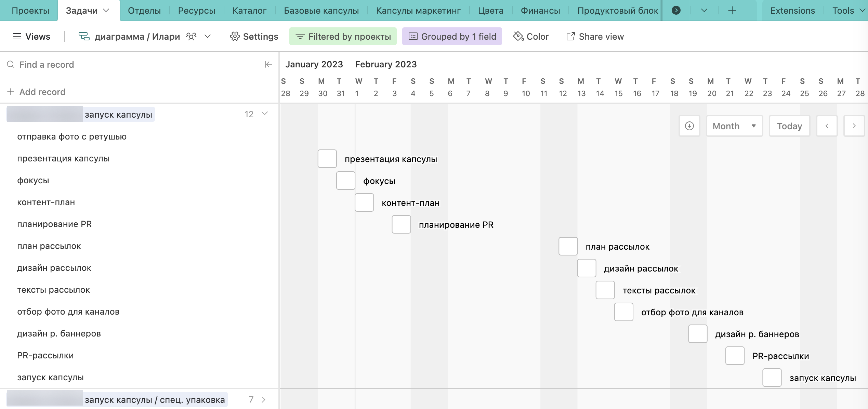This screenshot has width=868, height=409.
Task: Open the Views hamburger menu
Action: pos(17,36)
